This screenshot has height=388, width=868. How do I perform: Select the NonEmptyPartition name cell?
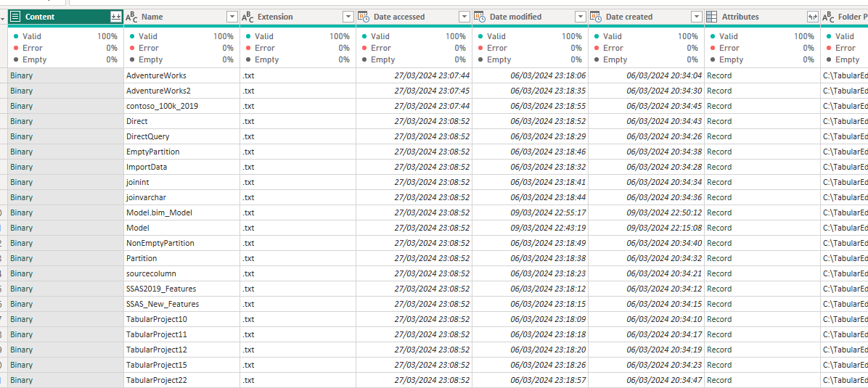[x=181, y=243]
